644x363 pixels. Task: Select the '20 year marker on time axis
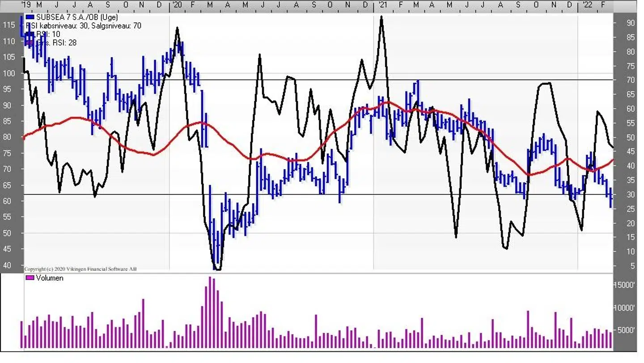point(176,5)
